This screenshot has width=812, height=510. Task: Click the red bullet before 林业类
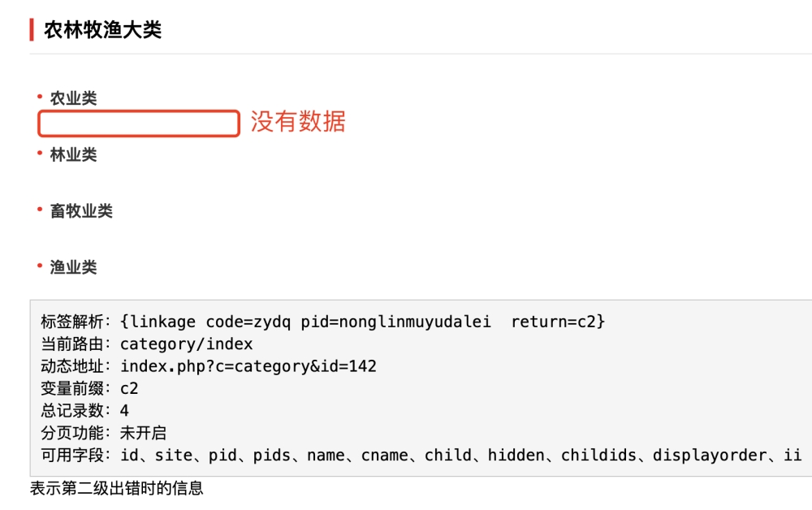pyautogui.click(x=40, y=153)
